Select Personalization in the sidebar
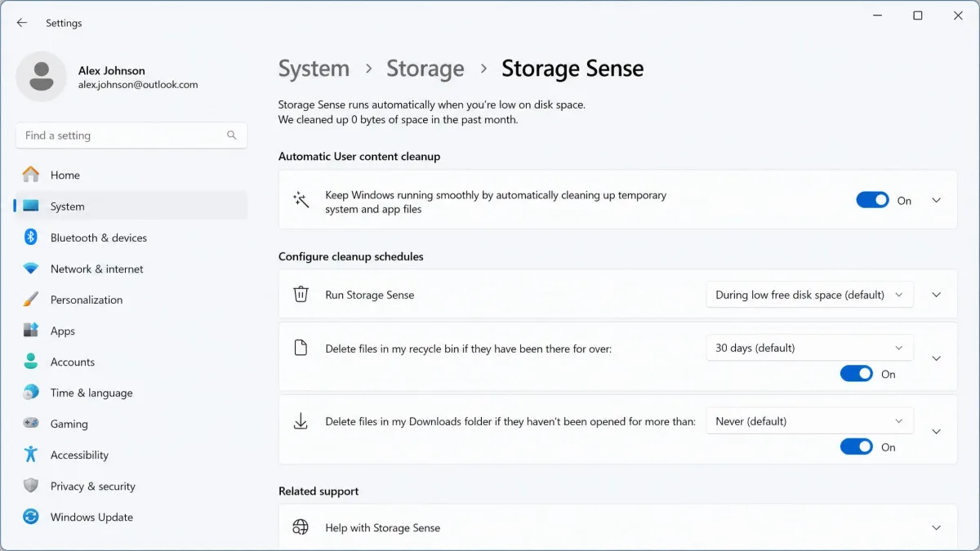This screenshot has height=551, width=980. 131,300
